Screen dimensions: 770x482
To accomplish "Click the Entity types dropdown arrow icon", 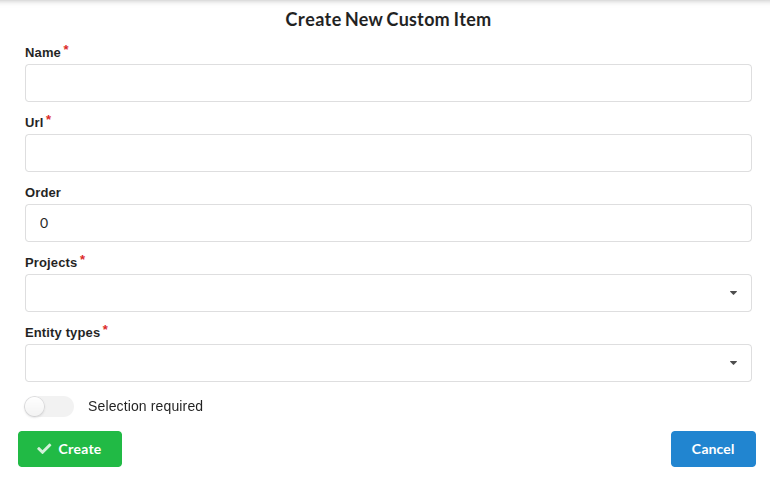I will pyautogui.click(x=733, y=363).
